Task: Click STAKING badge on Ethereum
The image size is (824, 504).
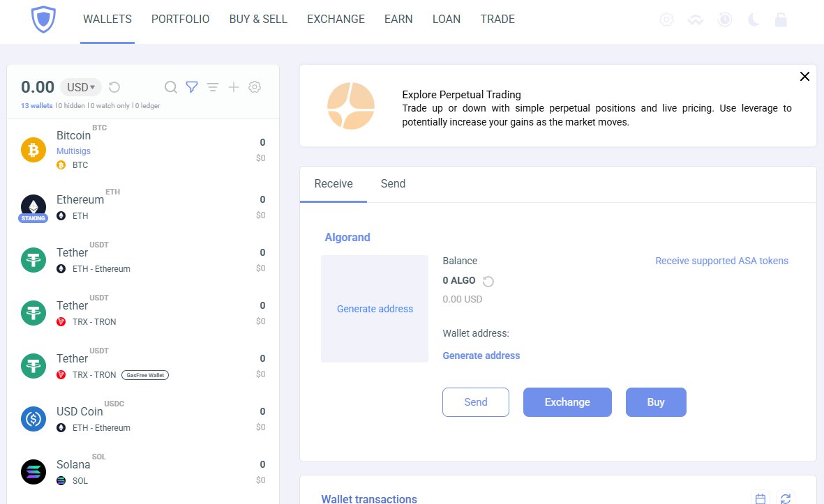Action: 33,218
